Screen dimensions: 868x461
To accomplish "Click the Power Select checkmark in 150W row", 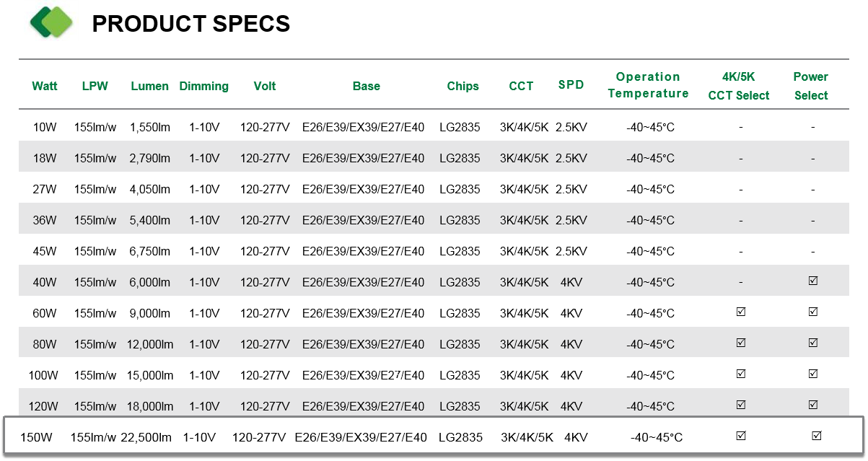I will [817, 436].
